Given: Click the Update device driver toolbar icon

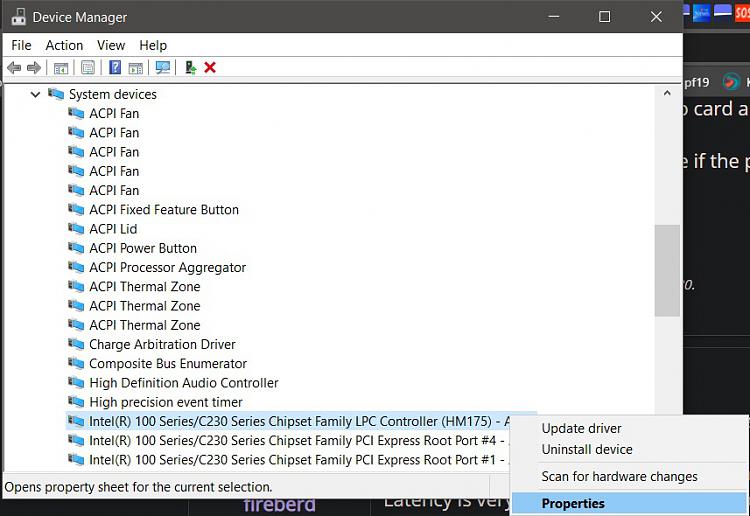Looking at the screenshot, I should pyautogui.click(x=190, y=67).
